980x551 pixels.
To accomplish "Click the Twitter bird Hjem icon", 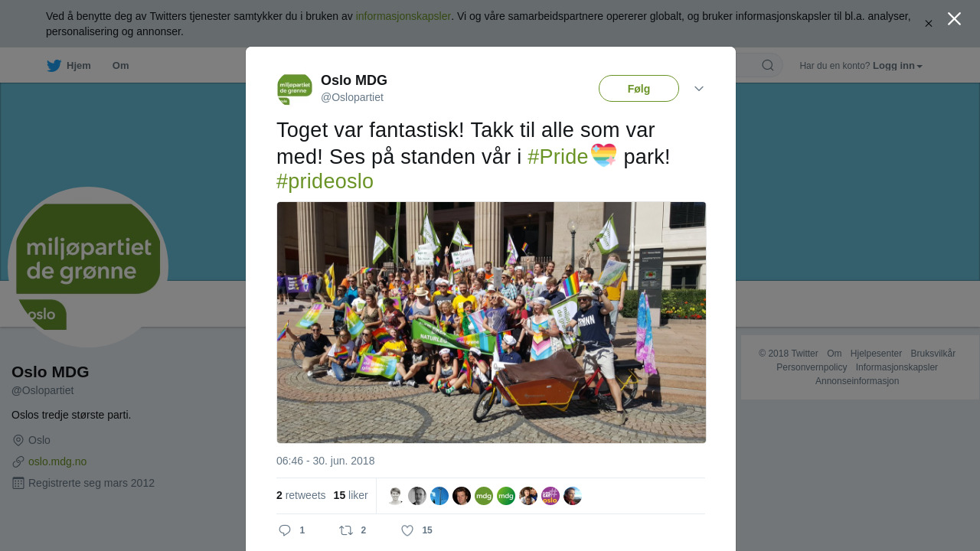I will point(54,66).
